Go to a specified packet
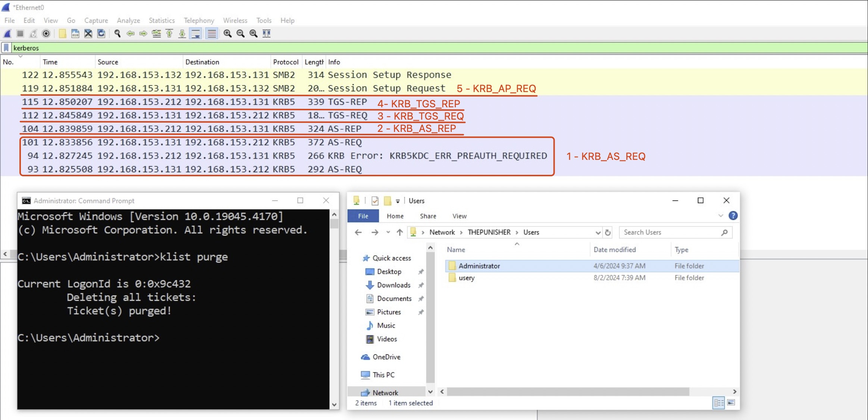 [x=156, y=34]
